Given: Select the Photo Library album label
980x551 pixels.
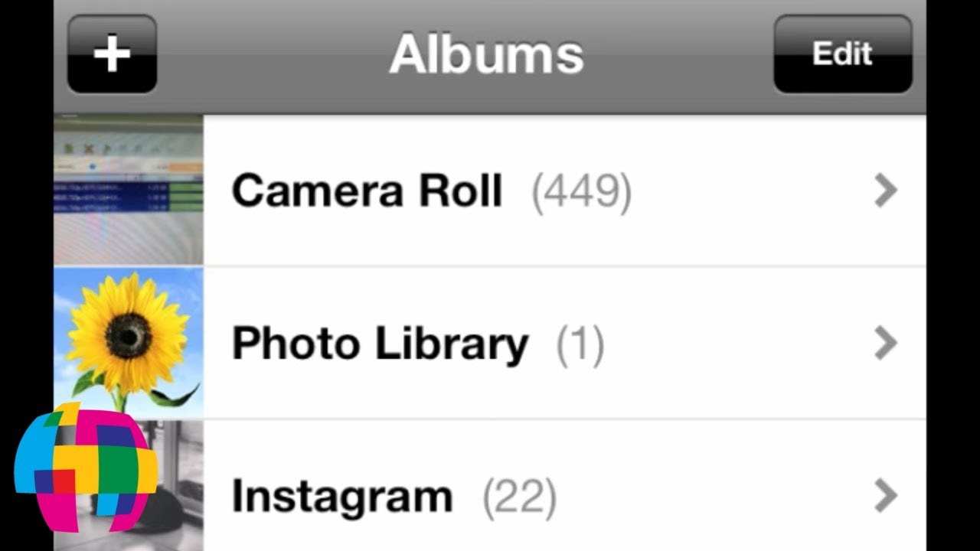Looking at the screenshot, I should 380,344.
